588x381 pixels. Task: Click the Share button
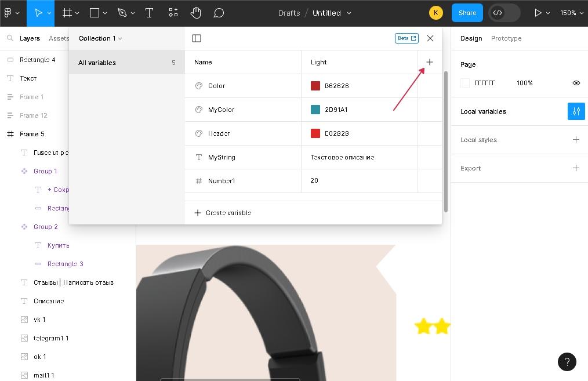tap(467, 13)
